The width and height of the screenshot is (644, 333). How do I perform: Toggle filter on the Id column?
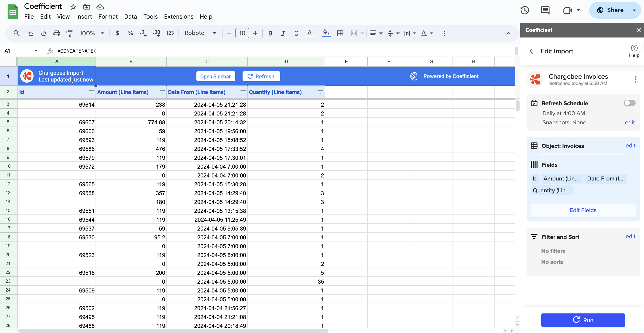click(x=91, y=92)
